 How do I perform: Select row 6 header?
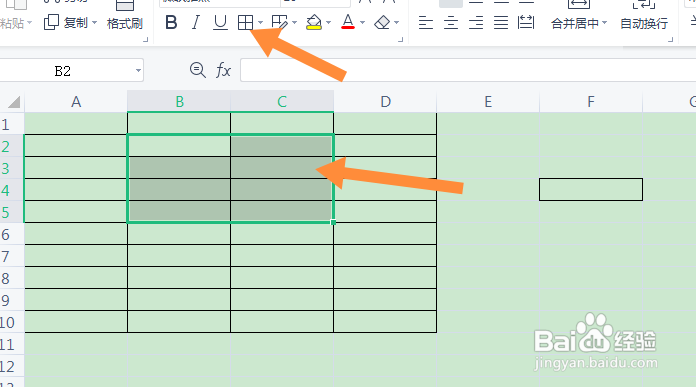pos(12,234)
